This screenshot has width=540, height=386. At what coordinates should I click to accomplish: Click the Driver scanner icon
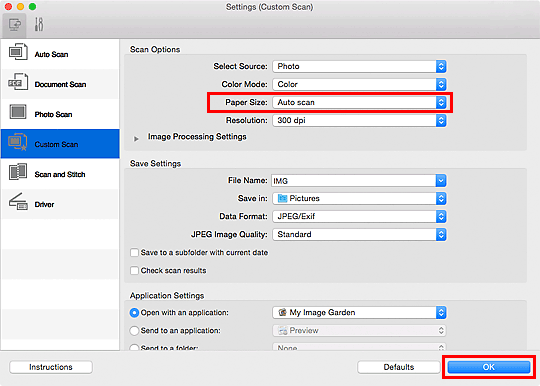(18, 202)
